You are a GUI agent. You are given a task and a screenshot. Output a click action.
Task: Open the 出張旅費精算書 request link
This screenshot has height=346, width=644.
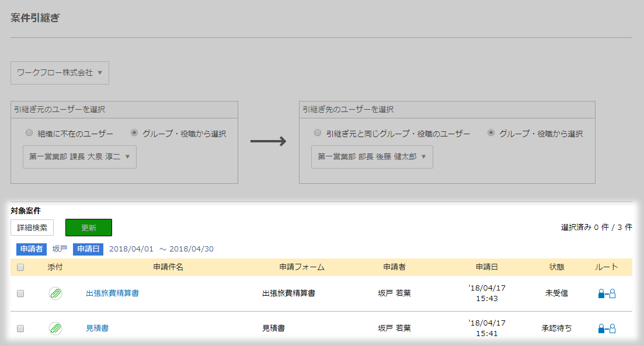(112, 293)
